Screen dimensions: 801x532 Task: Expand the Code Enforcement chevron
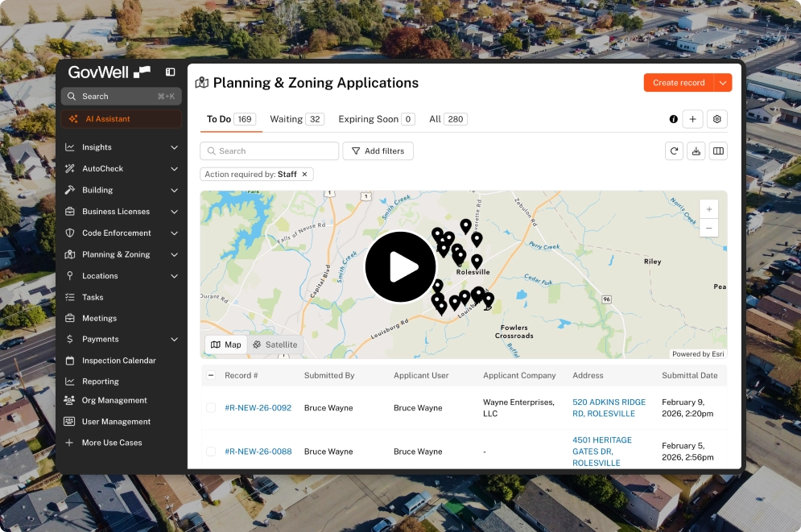point(174,233)
